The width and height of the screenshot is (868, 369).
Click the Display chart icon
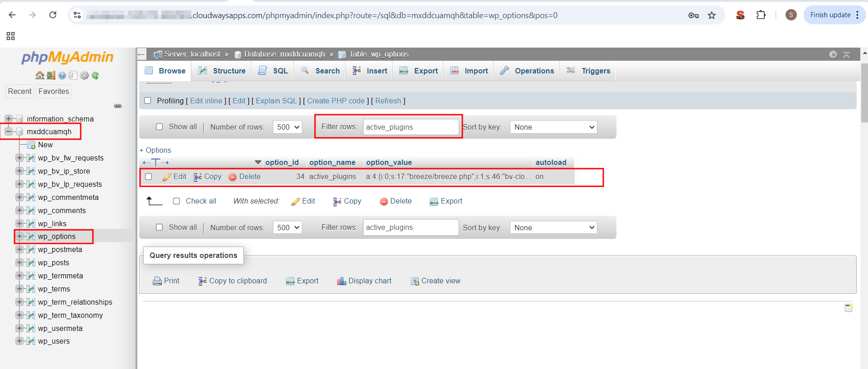pos(341,281)
